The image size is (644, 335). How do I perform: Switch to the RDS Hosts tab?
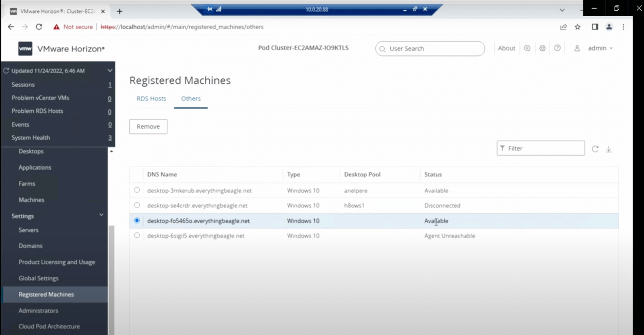tap(151, 98)
